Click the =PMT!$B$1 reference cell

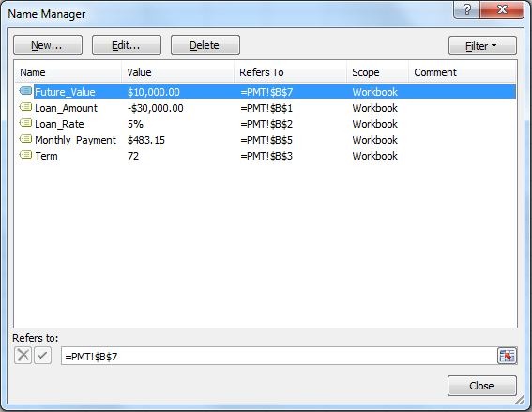(x=266, y=108)
